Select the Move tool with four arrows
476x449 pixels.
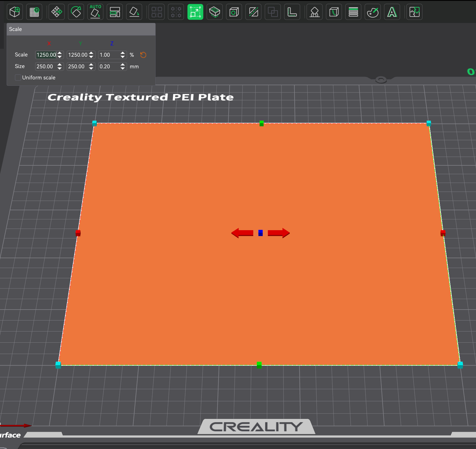[x=57, y=12]
